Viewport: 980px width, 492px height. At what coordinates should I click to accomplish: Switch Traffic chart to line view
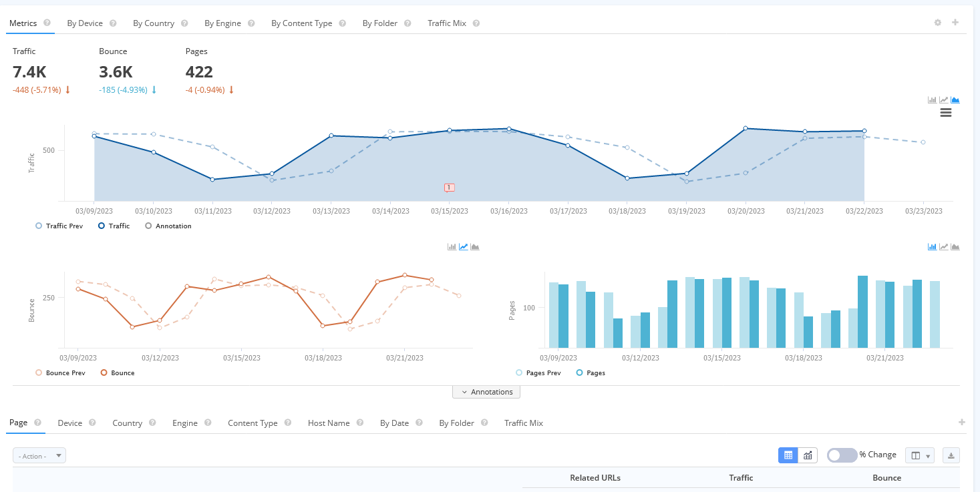coord(944,100)
